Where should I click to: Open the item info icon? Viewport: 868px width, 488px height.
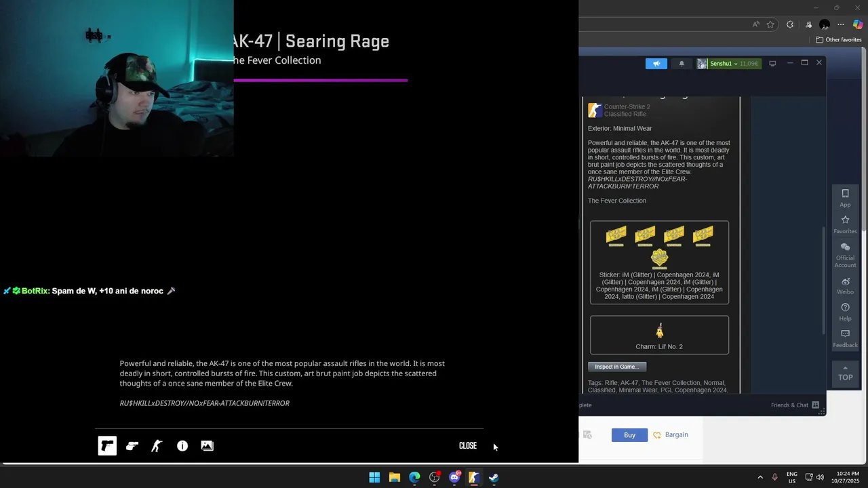click(x=182, y=446)
